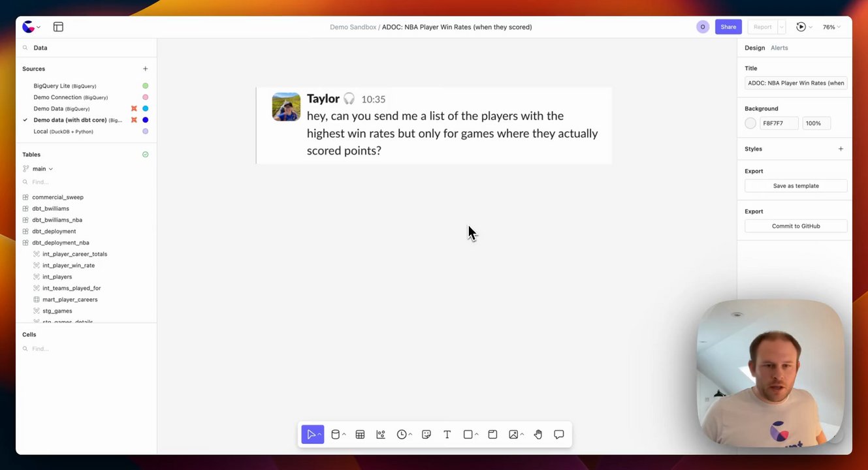Click the user avatar 'O' in header
Screen dimensions: 868x470
703,27
